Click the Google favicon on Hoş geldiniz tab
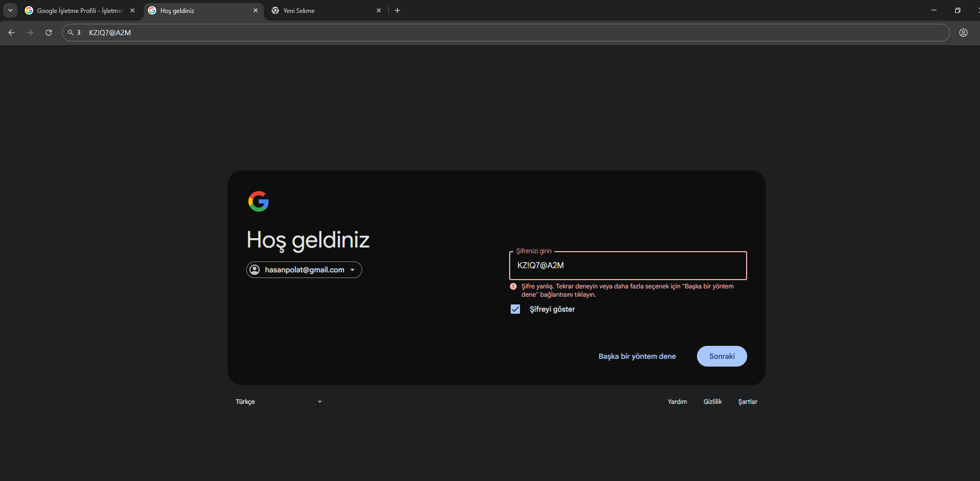Image resolution: width=980 pixels, height=481 pixels. [152, 10]
